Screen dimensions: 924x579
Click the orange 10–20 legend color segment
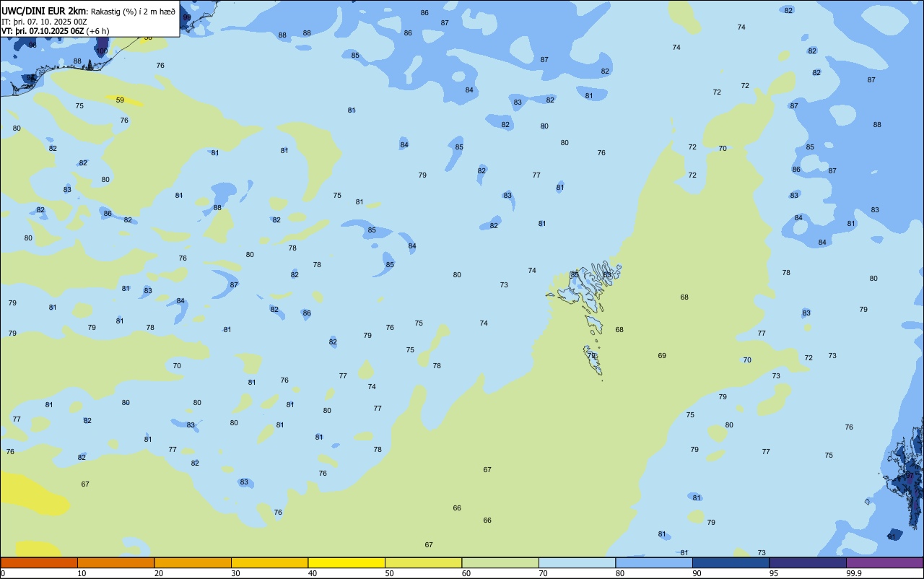tap(115, 562)
